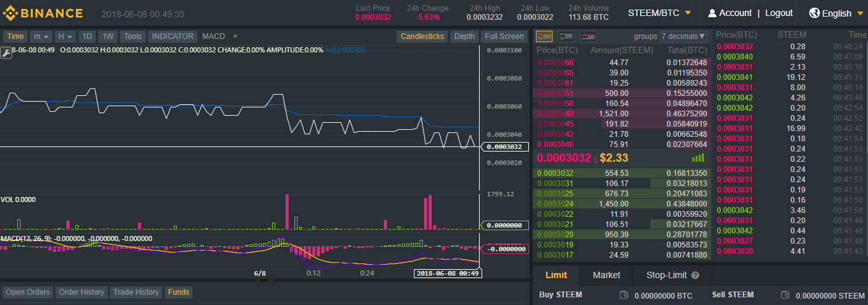Click trade with 16.99 STEEM
The height and width of the screenshot is (305, 868).
[x=791, y=129]
